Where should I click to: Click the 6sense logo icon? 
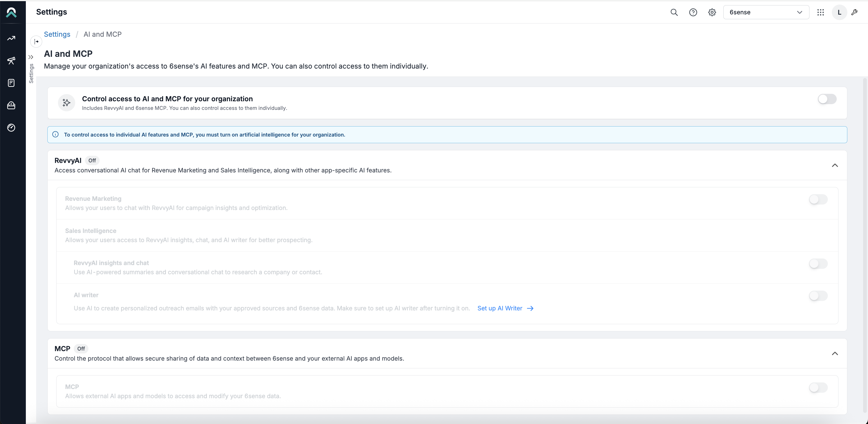point(11,12)
